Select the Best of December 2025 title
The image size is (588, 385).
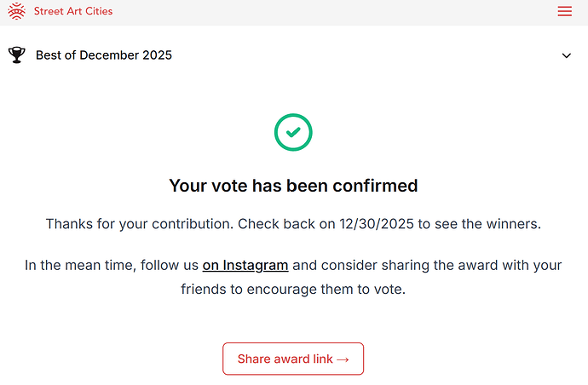pyautogui.click(x=104, y=55)
